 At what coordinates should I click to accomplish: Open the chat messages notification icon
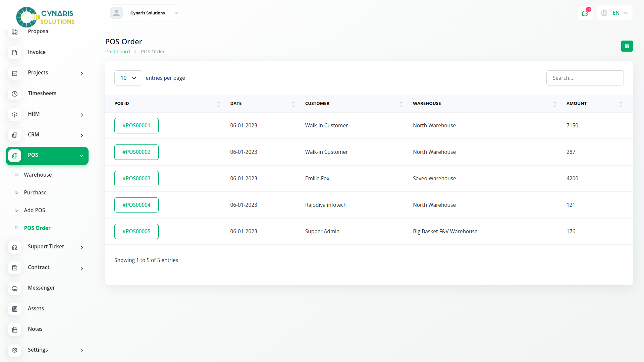tap(585, 13)
